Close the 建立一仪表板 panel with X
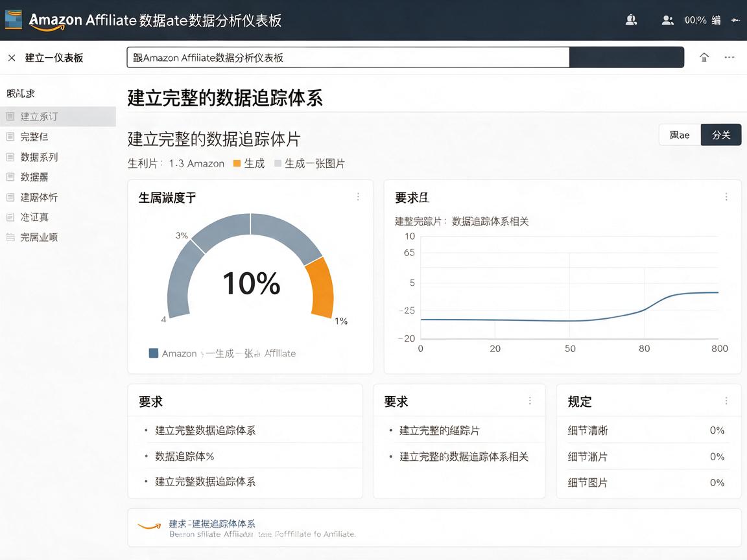 12,58
